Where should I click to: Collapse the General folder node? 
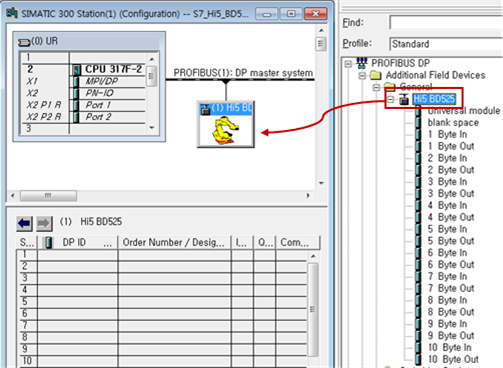376,87
